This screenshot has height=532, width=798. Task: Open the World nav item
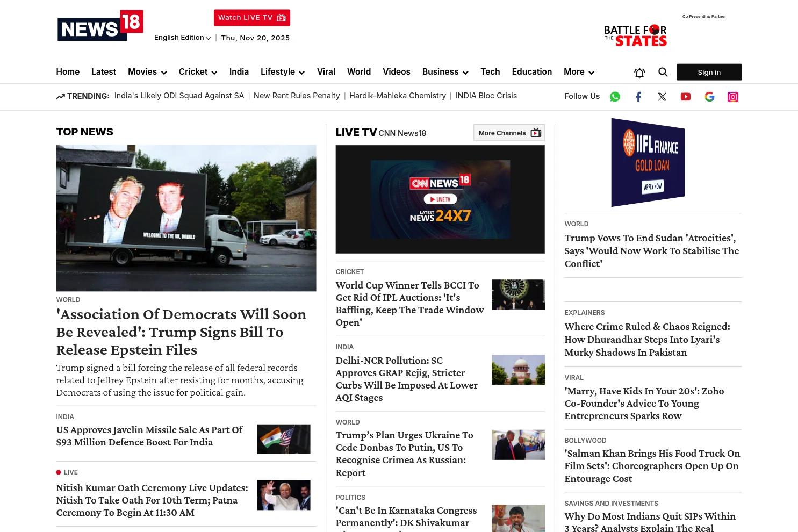click(x=359, y=72)
